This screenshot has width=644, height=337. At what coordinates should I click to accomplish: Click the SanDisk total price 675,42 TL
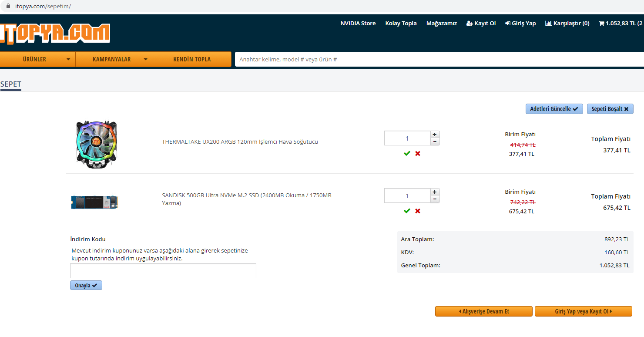(x=617, y=208)
